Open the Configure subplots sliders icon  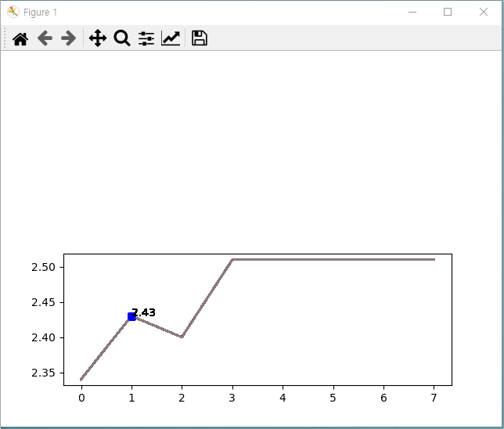(146, 38)
